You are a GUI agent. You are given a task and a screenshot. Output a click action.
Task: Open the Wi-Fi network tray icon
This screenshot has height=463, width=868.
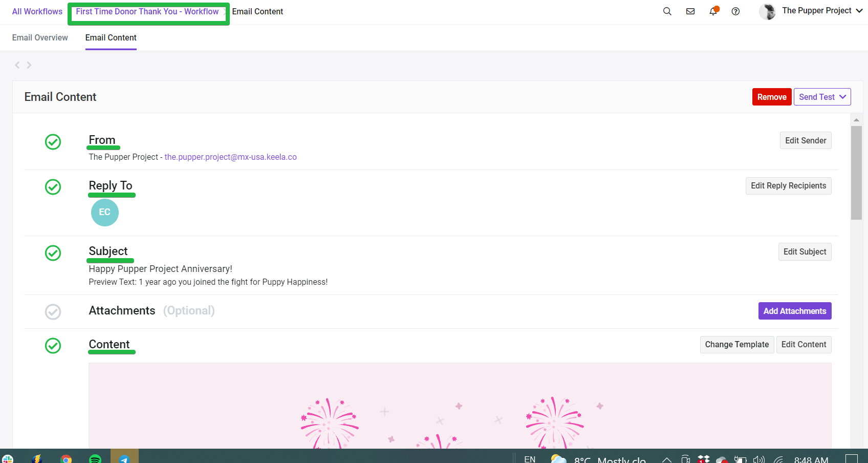(x=778, y=459)
